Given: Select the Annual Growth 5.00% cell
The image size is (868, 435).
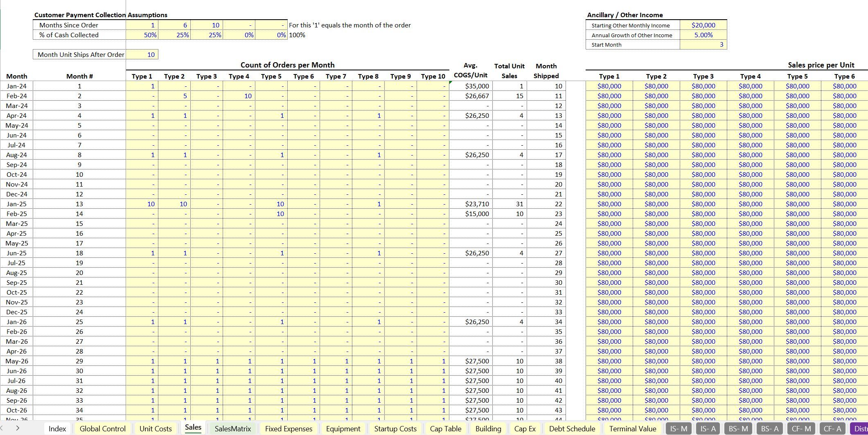Looking at the screenshot, I should (703, 35).
